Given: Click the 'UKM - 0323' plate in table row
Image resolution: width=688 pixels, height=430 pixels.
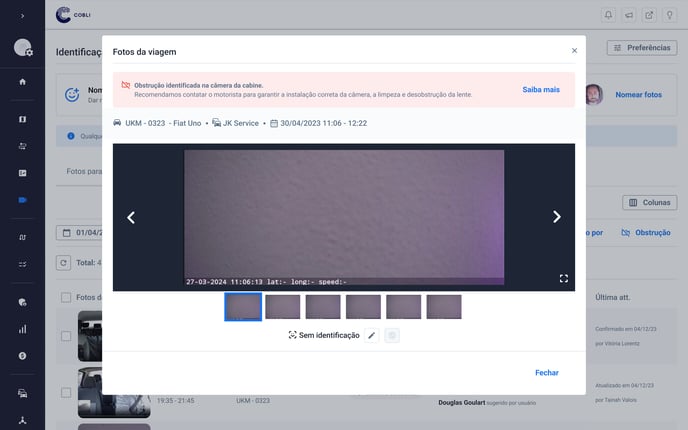Looking at the screenshot, I should tap(253, 401).
